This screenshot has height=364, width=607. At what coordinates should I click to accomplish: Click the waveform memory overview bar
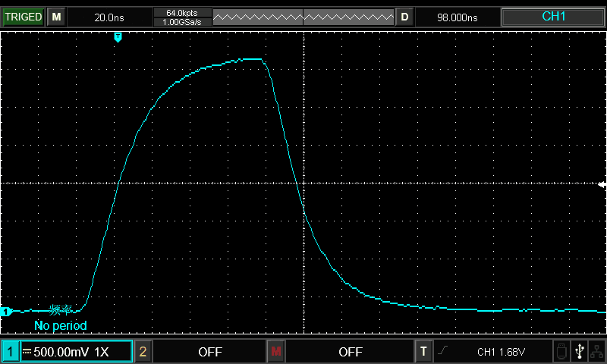(x=303, y=17)
